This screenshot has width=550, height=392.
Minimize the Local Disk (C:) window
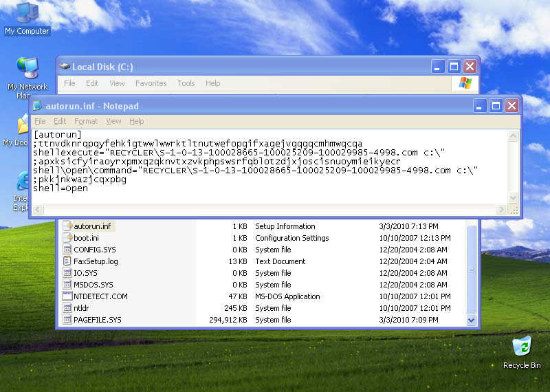tap(438, 66)
